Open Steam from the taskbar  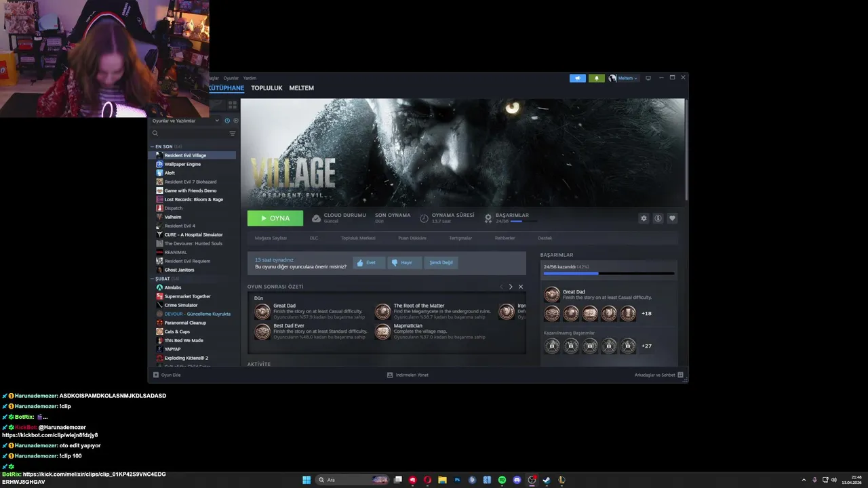tap(547, 480)
